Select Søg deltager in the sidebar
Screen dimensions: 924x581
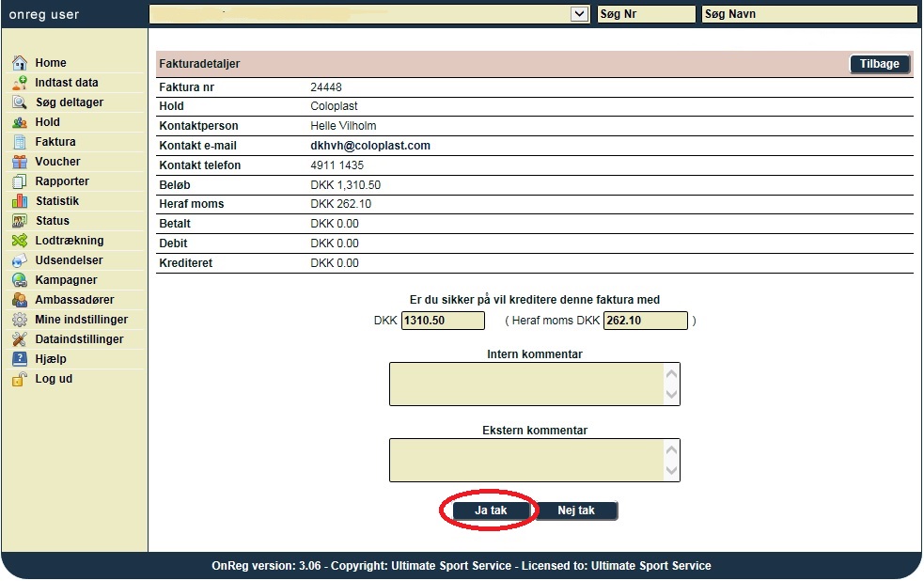(x=70, y=102)
